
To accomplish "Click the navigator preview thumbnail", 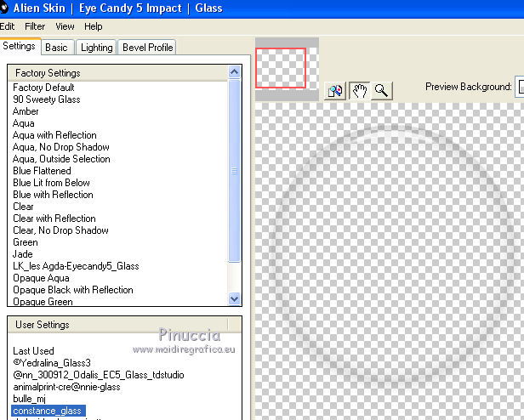I will [x=287, y=69].
